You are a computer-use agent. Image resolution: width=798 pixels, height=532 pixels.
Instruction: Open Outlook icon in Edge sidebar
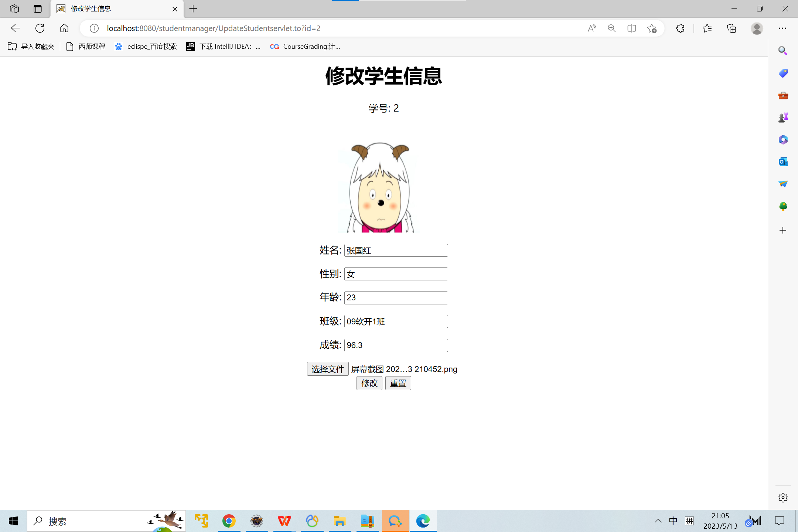coord(783,162)
